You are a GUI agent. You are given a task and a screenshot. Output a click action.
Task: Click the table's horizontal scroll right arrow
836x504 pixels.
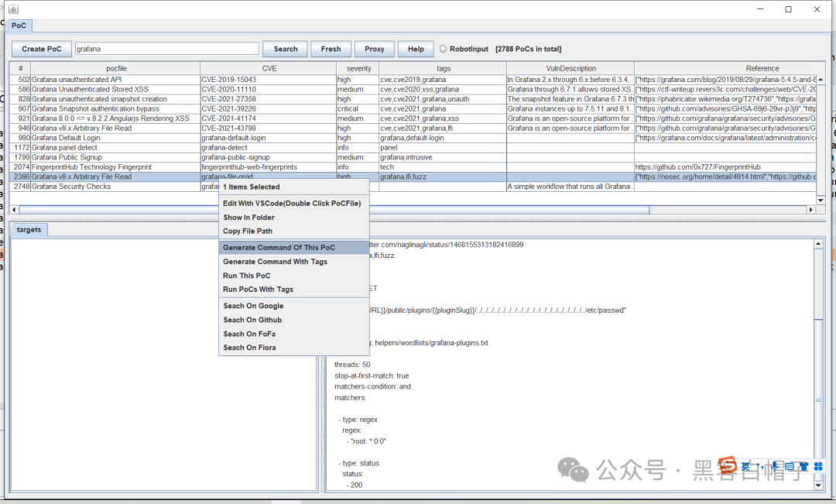click(x=811, y=210)
